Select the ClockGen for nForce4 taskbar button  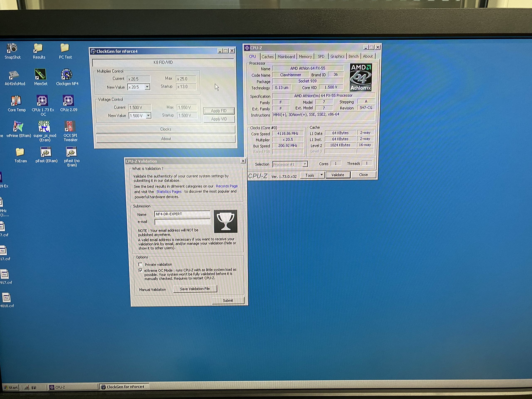click(124, 387)
